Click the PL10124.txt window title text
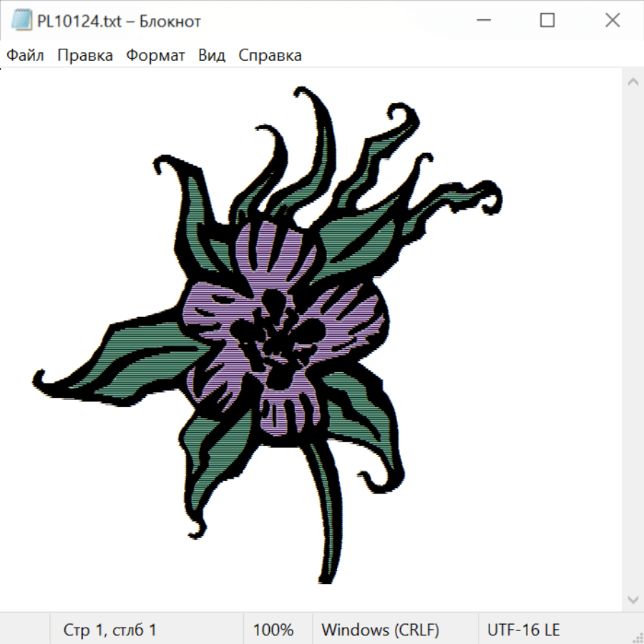Image resolution: width=644 pixels, height=644 pixels. click(x=119, y=21)
